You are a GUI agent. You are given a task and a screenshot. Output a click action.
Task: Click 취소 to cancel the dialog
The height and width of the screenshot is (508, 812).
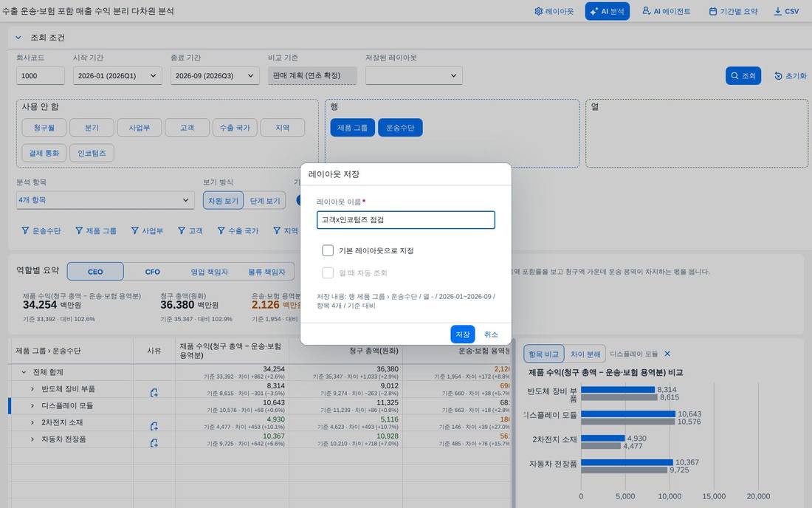491,334
